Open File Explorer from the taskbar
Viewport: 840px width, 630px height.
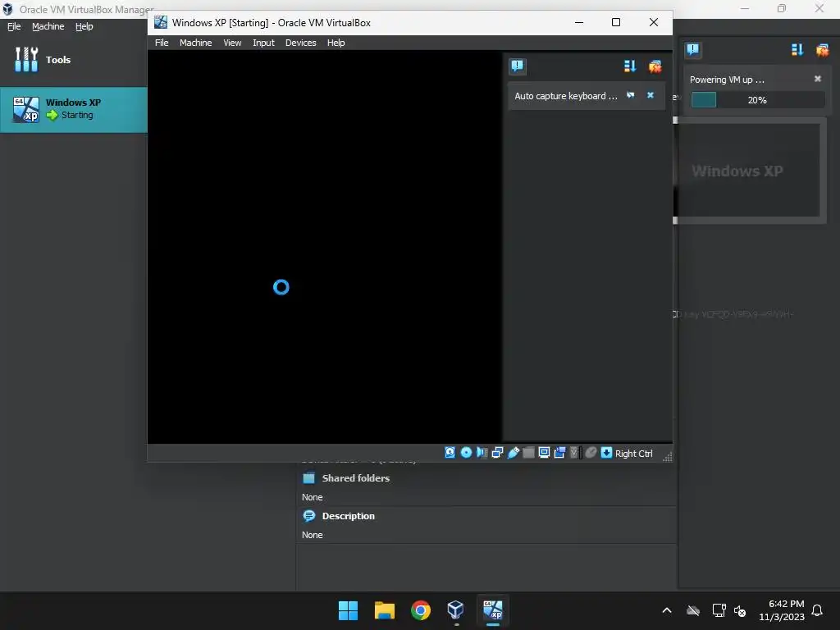pyautogui.click(x=385, y=610)
